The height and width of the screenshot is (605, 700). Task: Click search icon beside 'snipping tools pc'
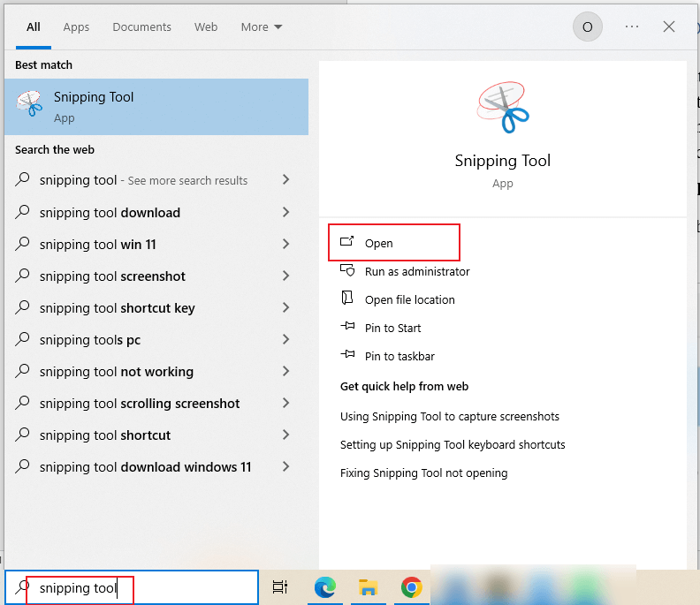[22, 339]
